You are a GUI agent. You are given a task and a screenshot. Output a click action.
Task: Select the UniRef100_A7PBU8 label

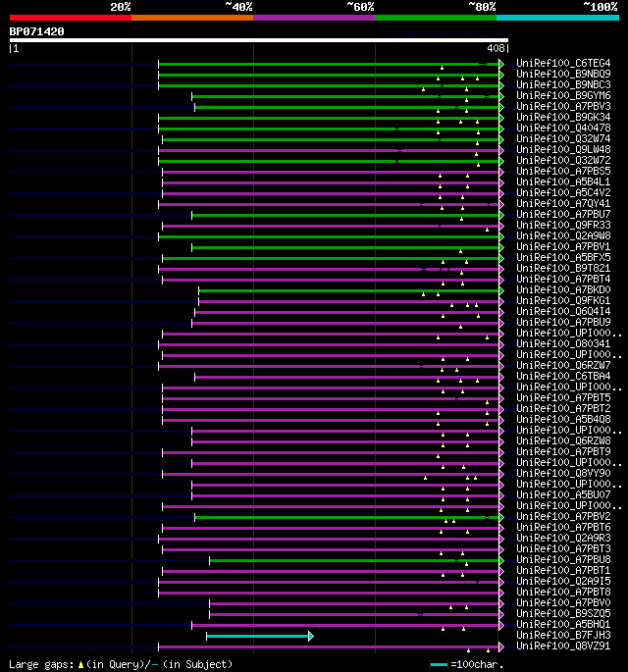point(563,560)
